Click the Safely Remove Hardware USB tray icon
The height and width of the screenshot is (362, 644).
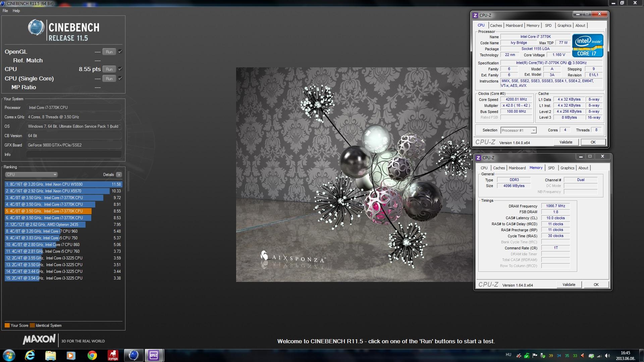click(542, 356)
